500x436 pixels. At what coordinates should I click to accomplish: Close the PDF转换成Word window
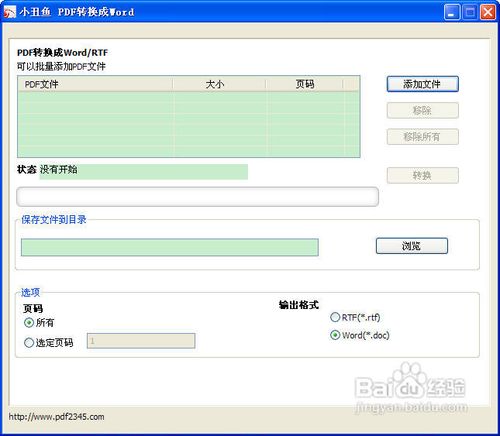click(x=488, y=12)
